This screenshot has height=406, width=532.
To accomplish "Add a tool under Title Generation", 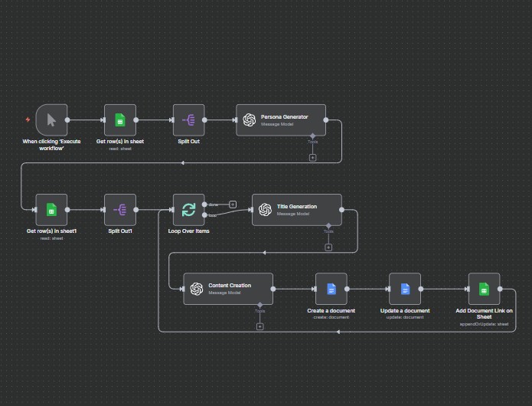I will [x=328, y=247].
